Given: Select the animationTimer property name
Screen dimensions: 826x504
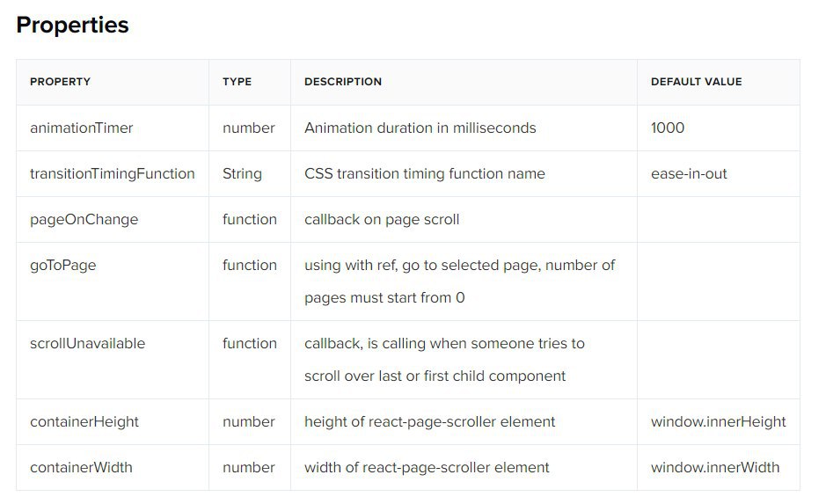Looking at the screenshot, I should [82, 128].
